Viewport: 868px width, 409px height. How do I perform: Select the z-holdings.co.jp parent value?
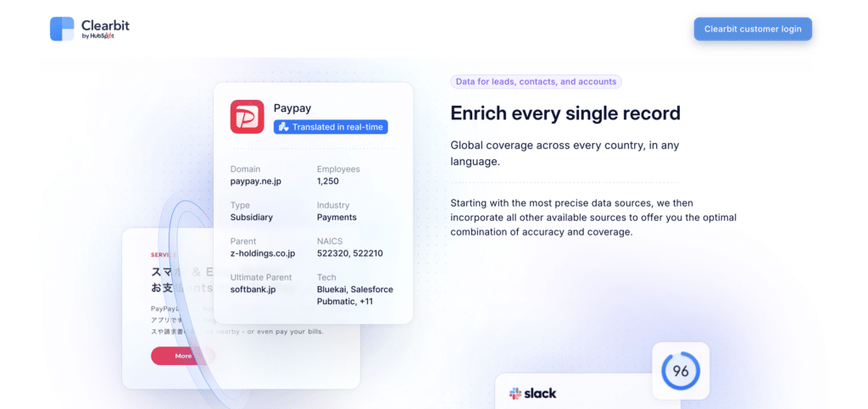tap(263, 253)
